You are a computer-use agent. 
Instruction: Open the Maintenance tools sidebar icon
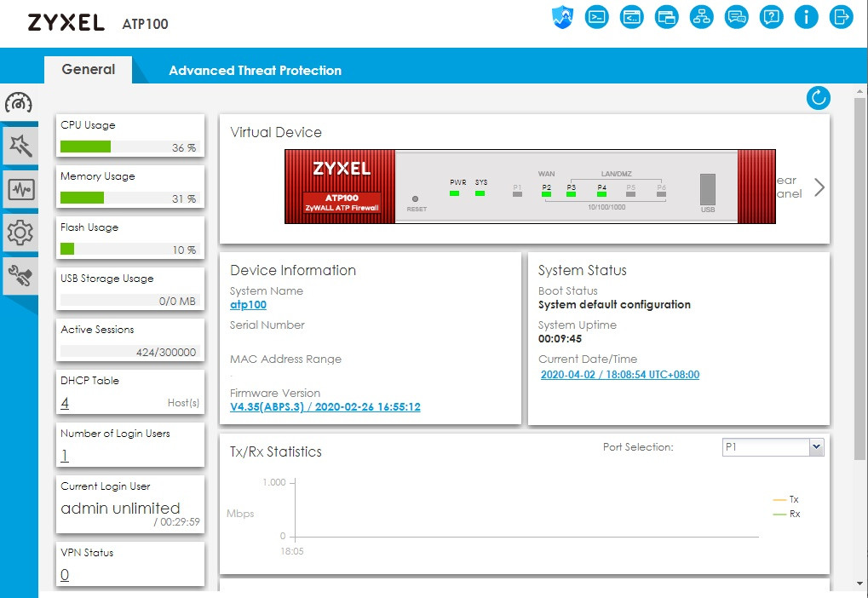click(x=20, y=276)
